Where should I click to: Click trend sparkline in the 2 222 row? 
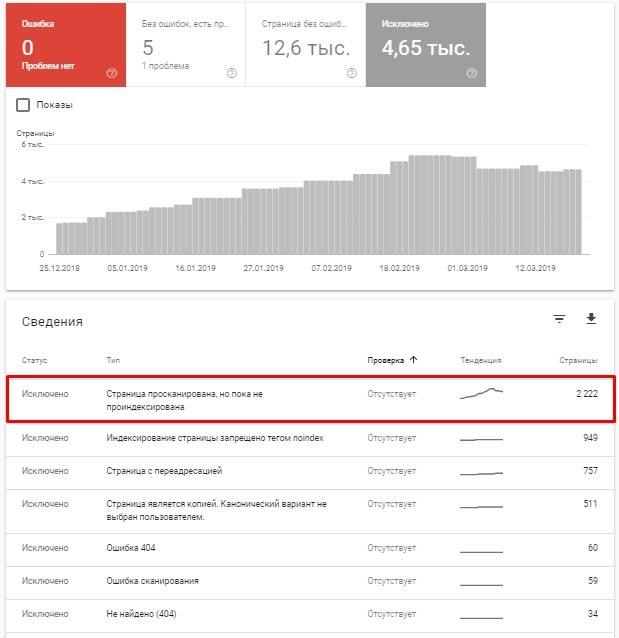(481, 393)
